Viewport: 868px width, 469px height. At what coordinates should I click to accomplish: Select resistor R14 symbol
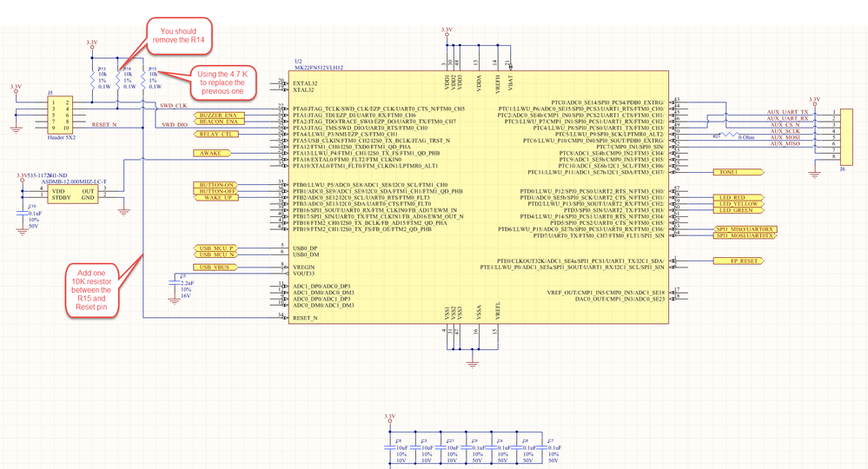[117, 81]
